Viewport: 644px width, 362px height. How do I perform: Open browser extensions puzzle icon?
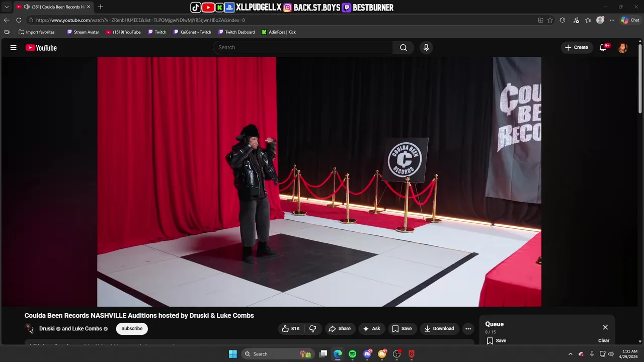click(x=562, y=20)
